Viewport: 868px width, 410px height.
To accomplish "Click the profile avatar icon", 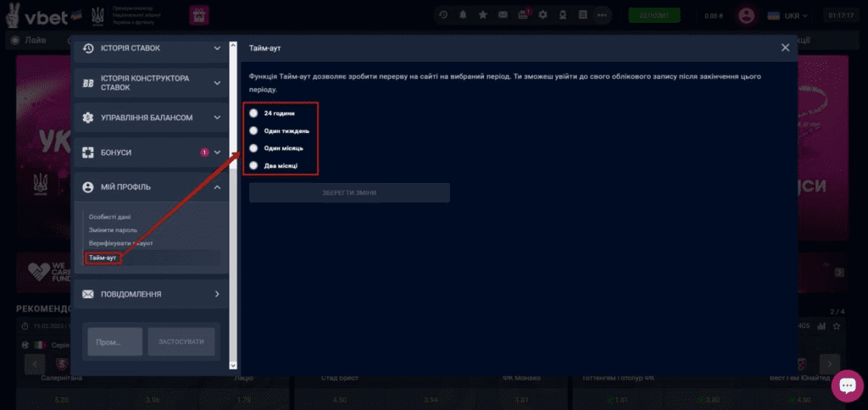I will (x=747, y=15).
